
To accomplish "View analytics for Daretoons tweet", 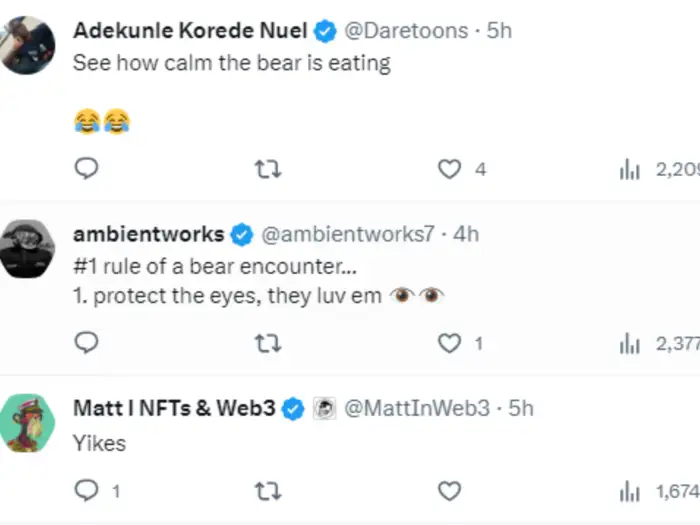I will click(630, 170).
